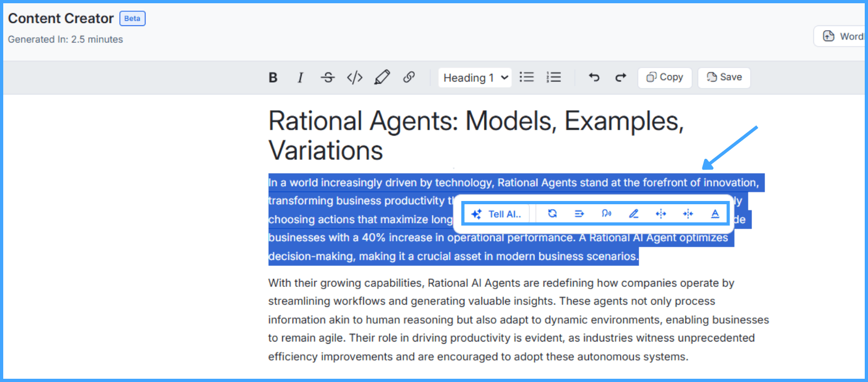Toggle inline code formatting
The image size is (868, 382).
click(x=355, y=78)
